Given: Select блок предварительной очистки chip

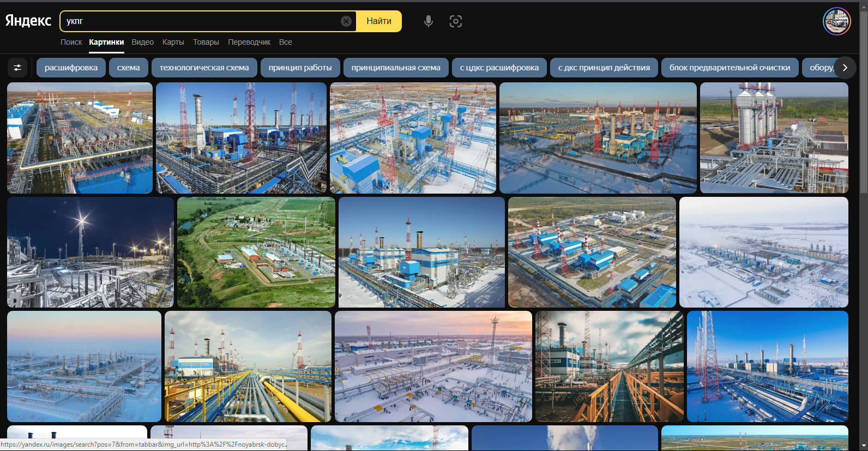Looking at the screenshot, I should point(730,68).
